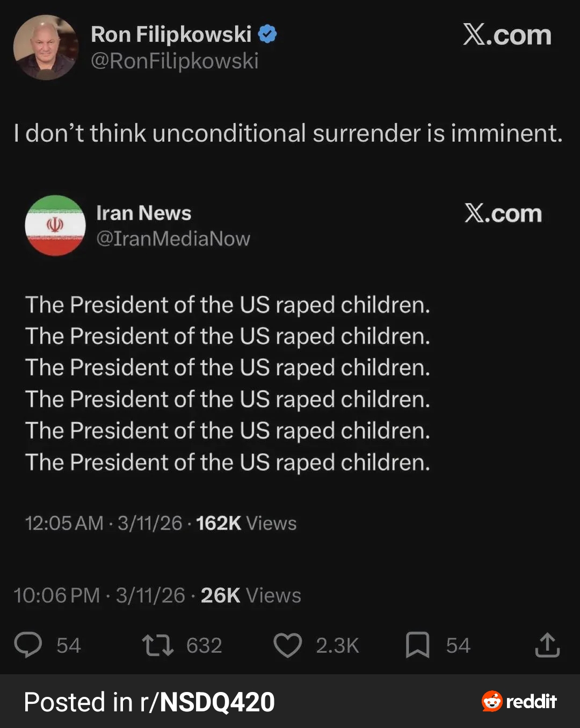Click the reply speech bubble icon

(x=28, y=645)
